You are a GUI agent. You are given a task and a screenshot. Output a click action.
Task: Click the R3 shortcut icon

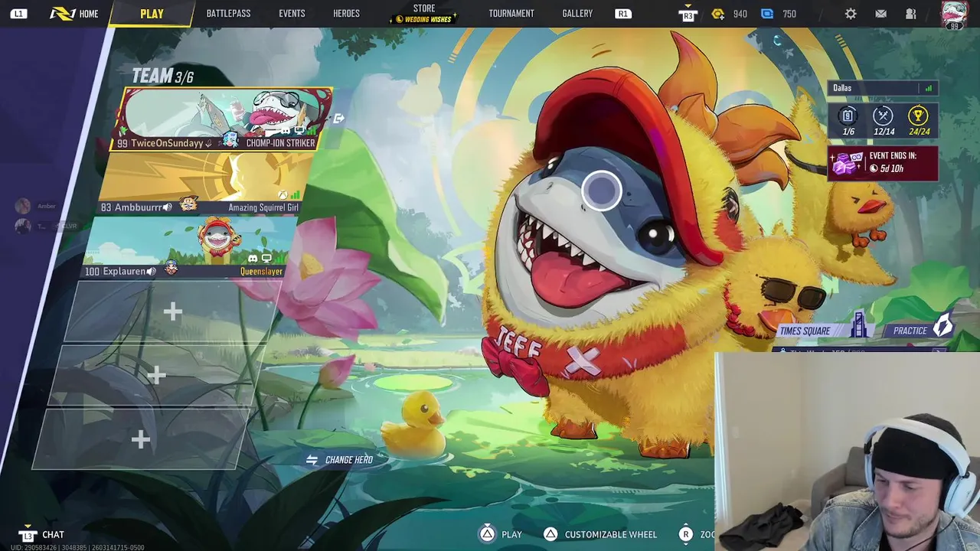tap(688, 15)
